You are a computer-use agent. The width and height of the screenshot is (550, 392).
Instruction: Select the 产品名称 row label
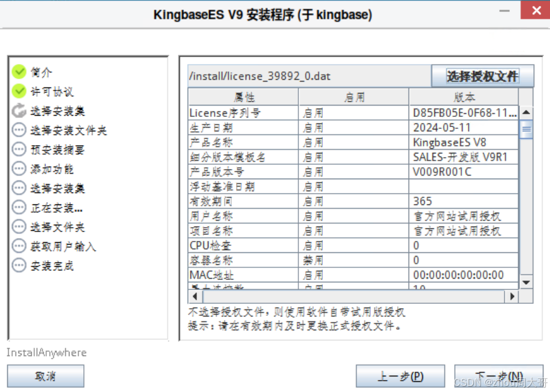coord(211,143)
